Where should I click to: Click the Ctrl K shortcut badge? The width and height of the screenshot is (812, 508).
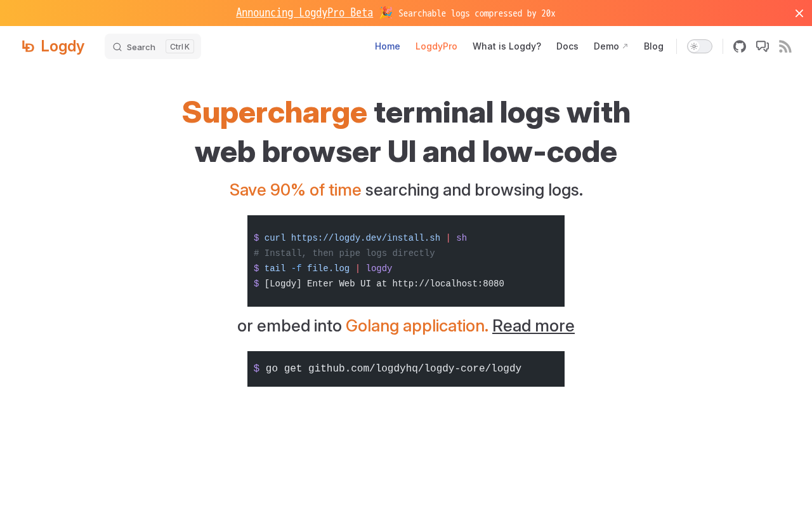coord(180,46)
